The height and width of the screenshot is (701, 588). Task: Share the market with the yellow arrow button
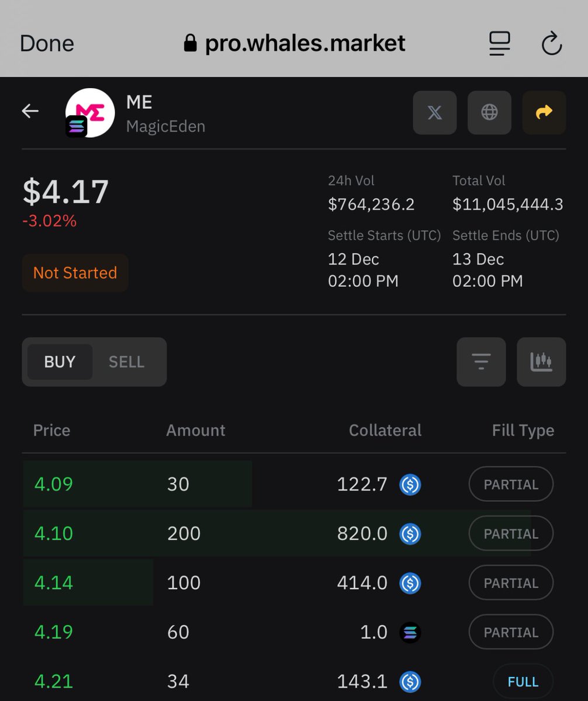pyautogui.click(x=544, y=112)
